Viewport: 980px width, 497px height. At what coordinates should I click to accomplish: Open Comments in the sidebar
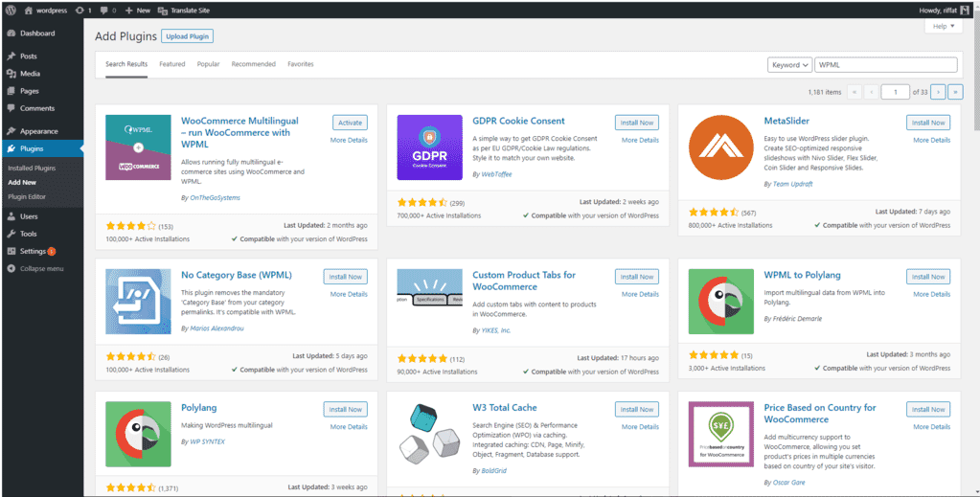[x=42, y=108]
